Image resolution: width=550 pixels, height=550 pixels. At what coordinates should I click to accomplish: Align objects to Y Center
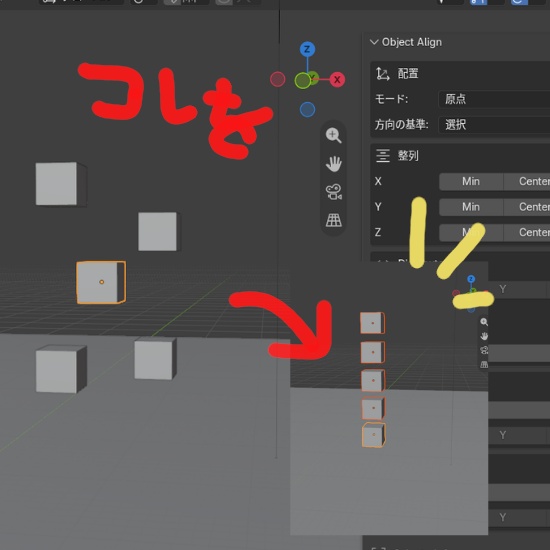point(527,207)
